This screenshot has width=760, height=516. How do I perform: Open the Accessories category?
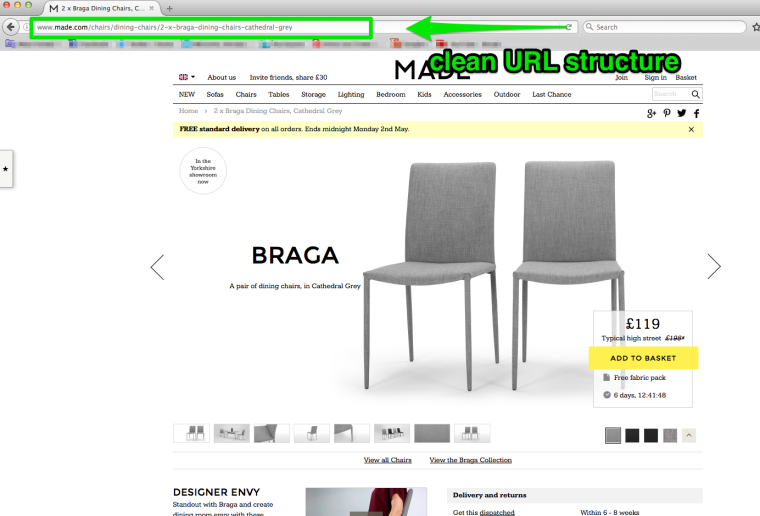[x=462, y=94]
